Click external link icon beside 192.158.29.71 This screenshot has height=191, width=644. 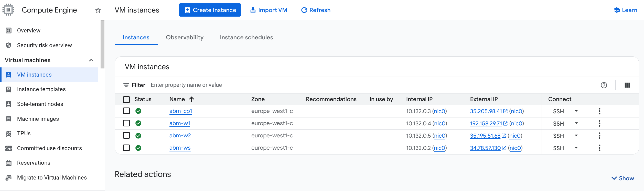coord(505,123)
